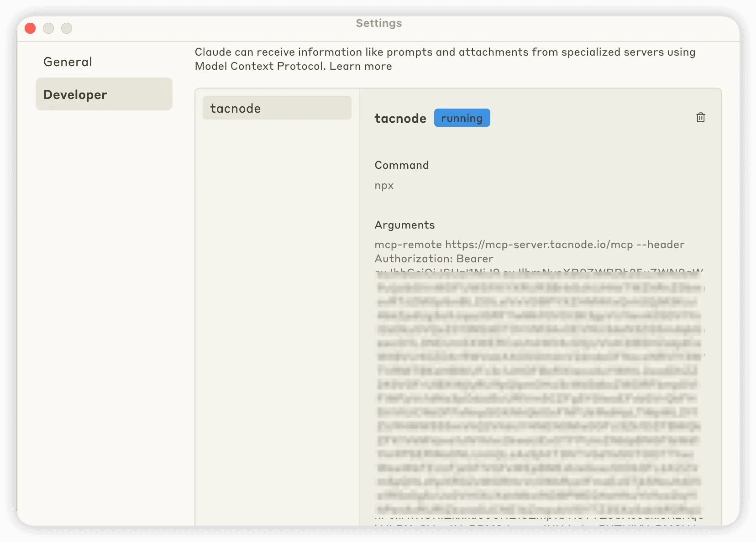
Task: Click the Settings window title
Action: pos(378,23)
